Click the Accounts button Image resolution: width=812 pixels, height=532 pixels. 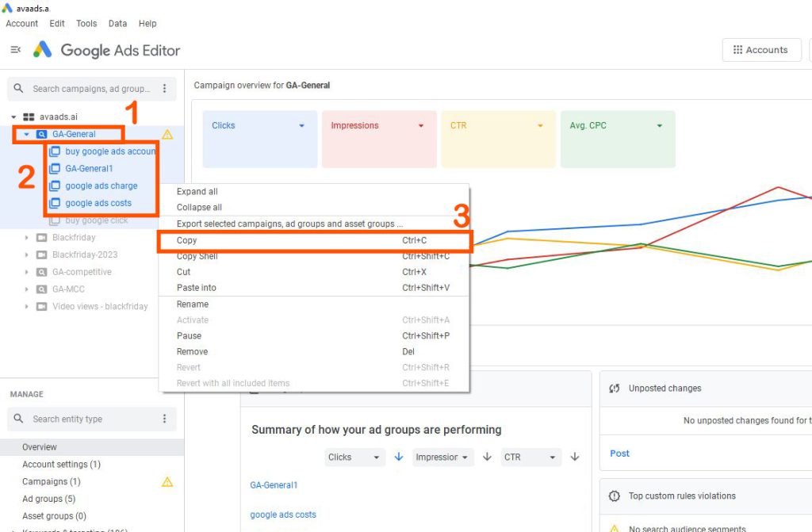click(762, 50)
